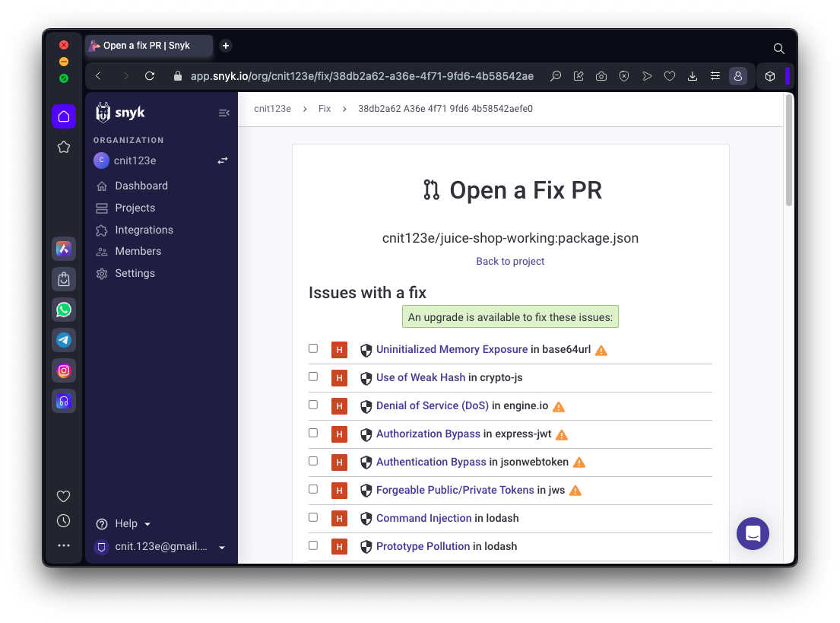Open browsing history clock icon
Image resolution: width=840 pixels, height=623 pixels.
click(64, 520)
